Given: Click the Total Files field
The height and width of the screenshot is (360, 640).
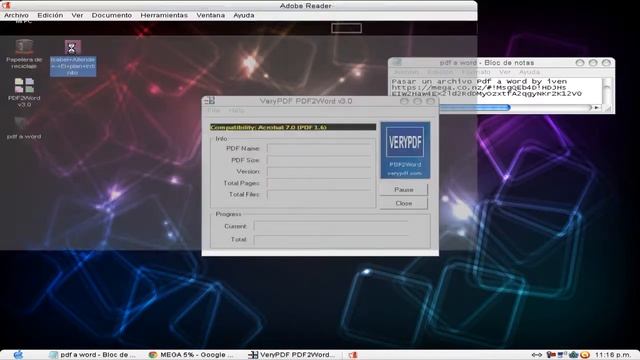Looking at the screenshot, I should pyautogui.click(x=320, y=194).
